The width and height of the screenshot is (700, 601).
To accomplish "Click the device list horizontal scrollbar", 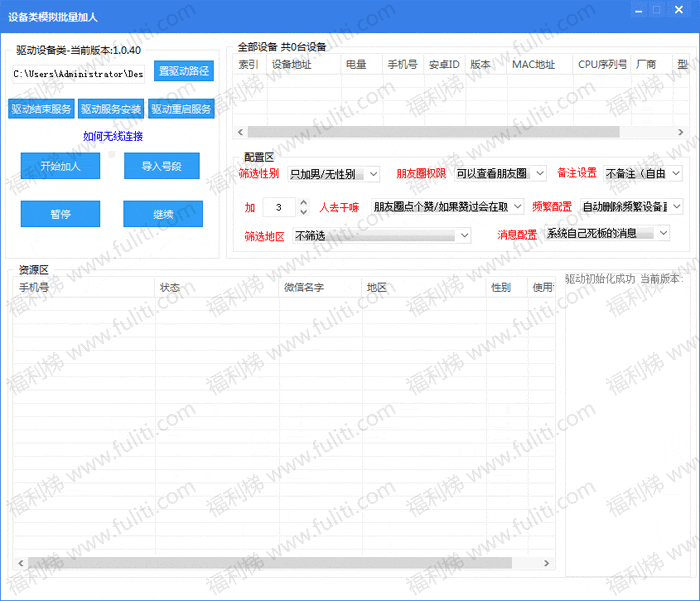I will 433,132.
